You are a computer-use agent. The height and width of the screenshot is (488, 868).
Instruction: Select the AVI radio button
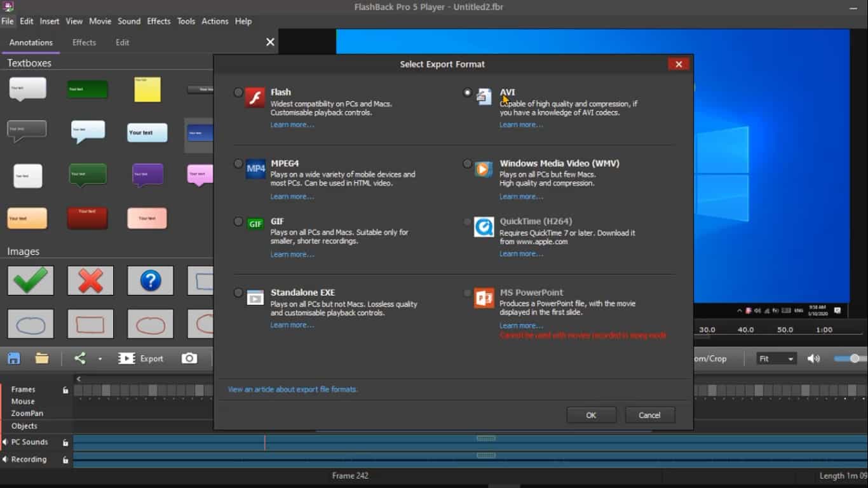(x=468, y=92)
